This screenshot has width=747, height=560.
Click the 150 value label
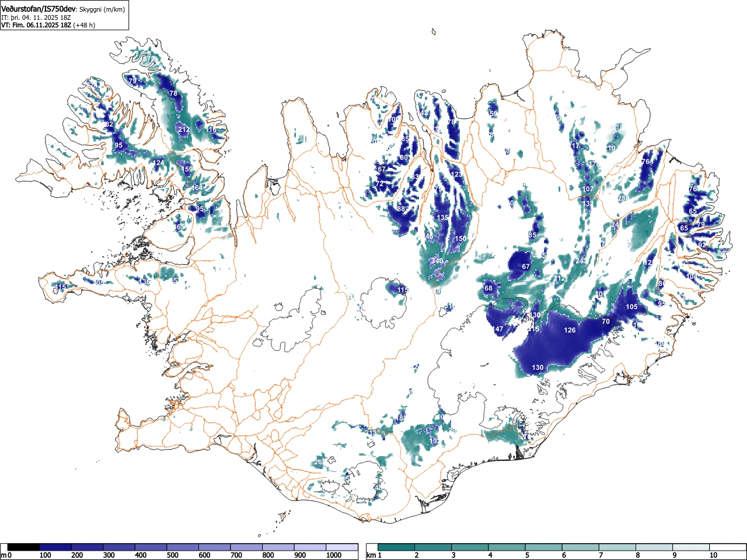[460, 239]
